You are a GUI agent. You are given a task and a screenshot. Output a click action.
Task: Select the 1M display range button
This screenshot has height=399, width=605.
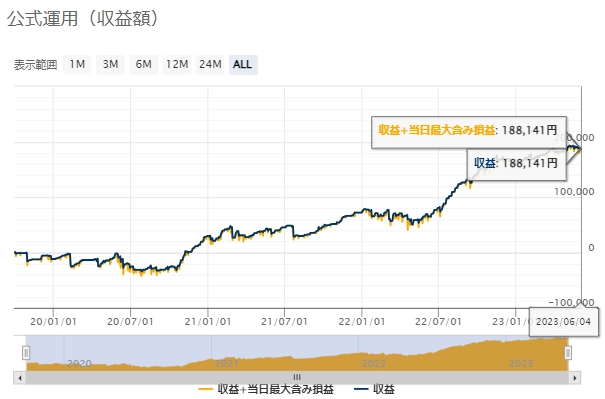(77, 64)
